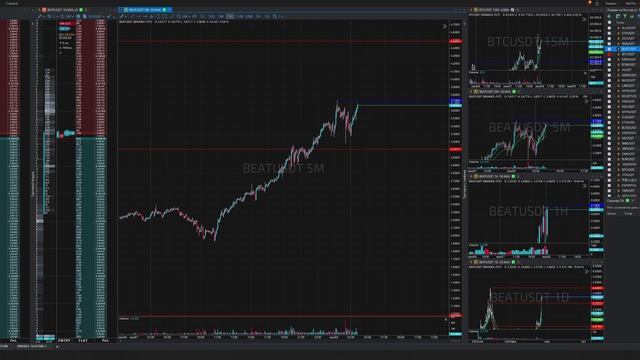Select the highlighted timeframe button in chart toolbar
Viewport: 640px width, 360px height.
(x=230, y=16)
